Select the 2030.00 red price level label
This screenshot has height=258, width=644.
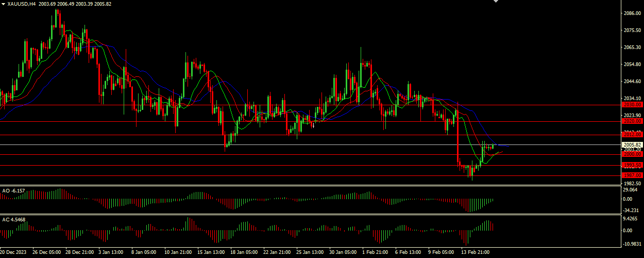(632, 105)
